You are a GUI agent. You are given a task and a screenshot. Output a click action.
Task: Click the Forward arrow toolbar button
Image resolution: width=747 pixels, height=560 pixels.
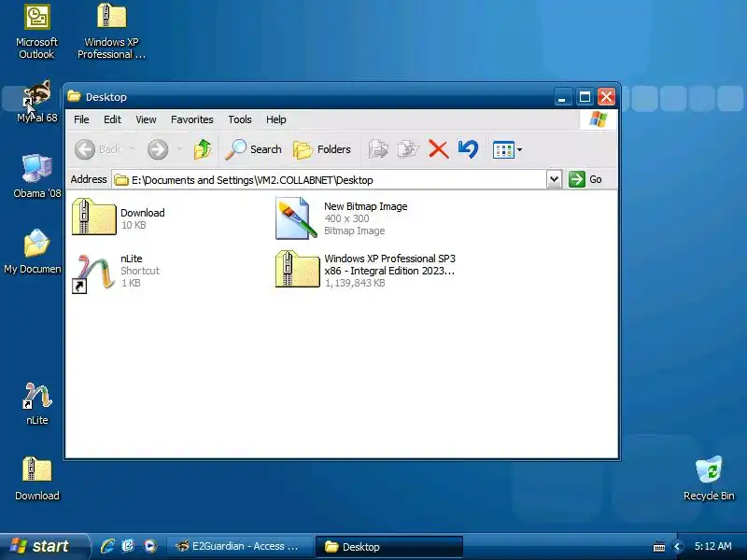pyautogui.click(x=158, y=149)
